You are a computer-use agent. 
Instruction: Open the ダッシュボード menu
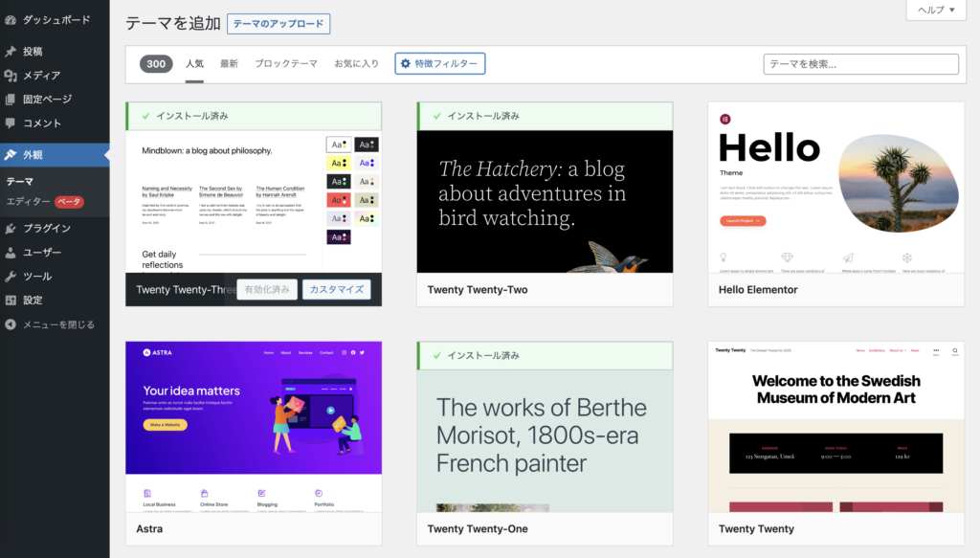coord(55,20)
